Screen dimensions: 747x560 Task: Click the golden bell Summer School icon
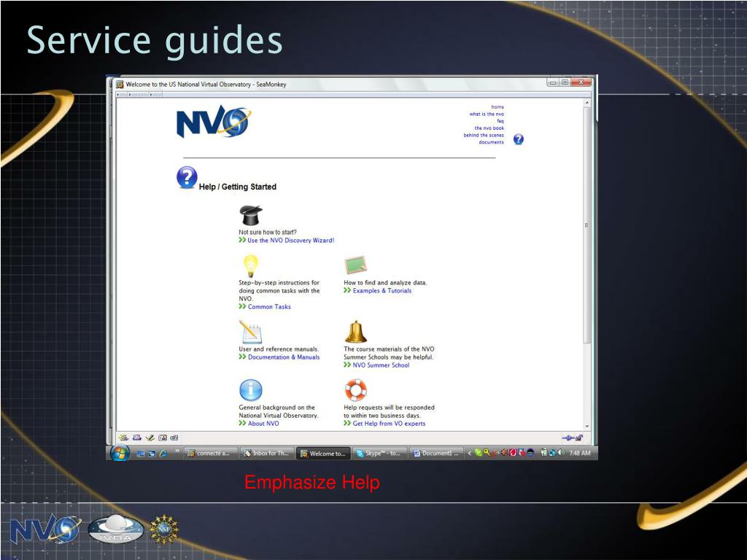(355, 332)
